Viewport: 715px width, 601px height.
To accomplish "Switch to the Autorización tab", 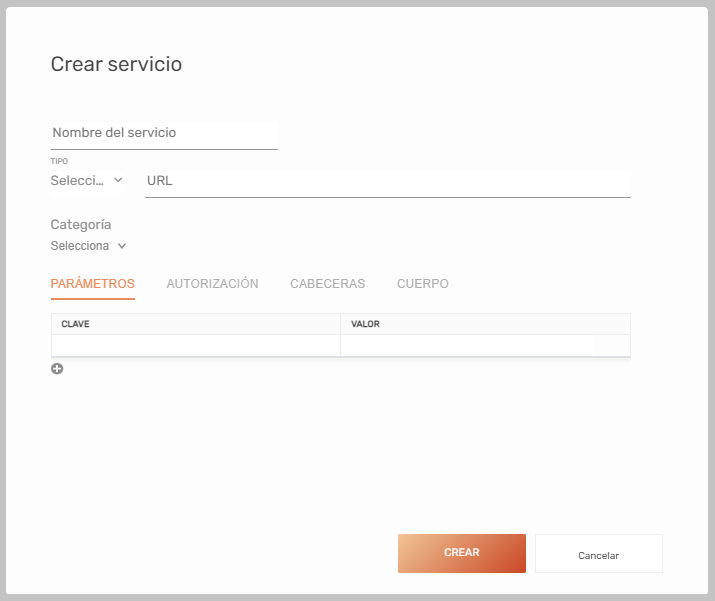I will (212, 284).
